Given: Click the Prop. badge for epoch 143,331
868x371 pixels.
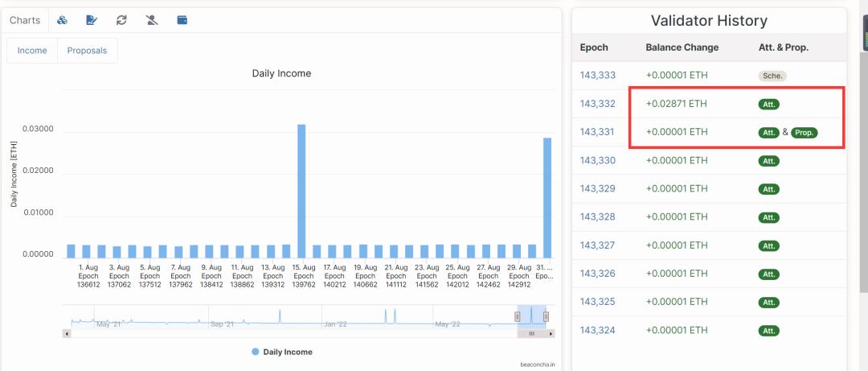Looking at the screenshot, I should (x=804, y=132).
